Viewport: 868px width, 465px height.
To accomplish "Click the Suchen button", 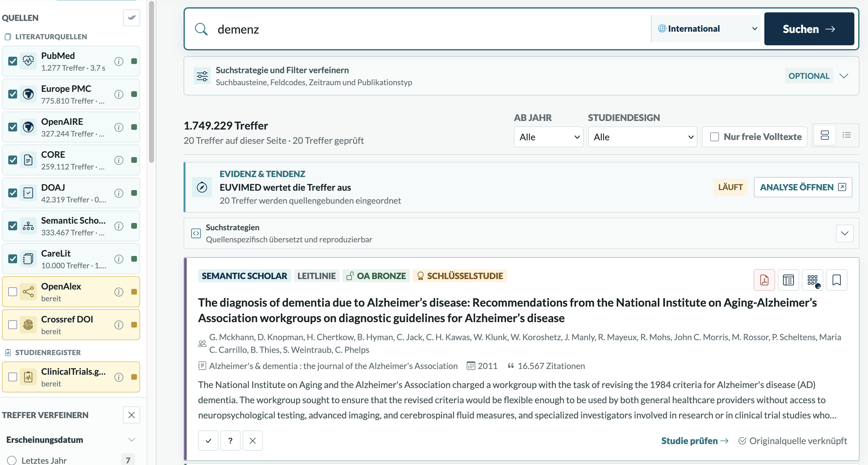I will coord(809,29).
